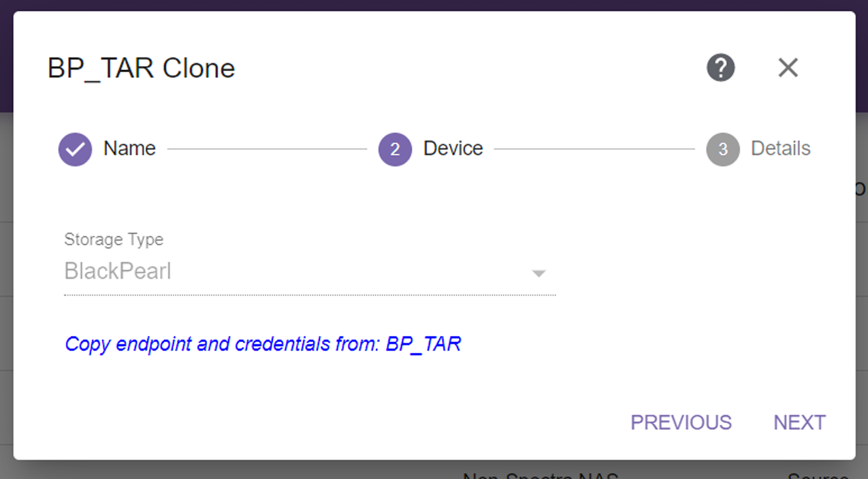Select the step 3 Details circle
868x479 pixels.
(x=723, y=149)
